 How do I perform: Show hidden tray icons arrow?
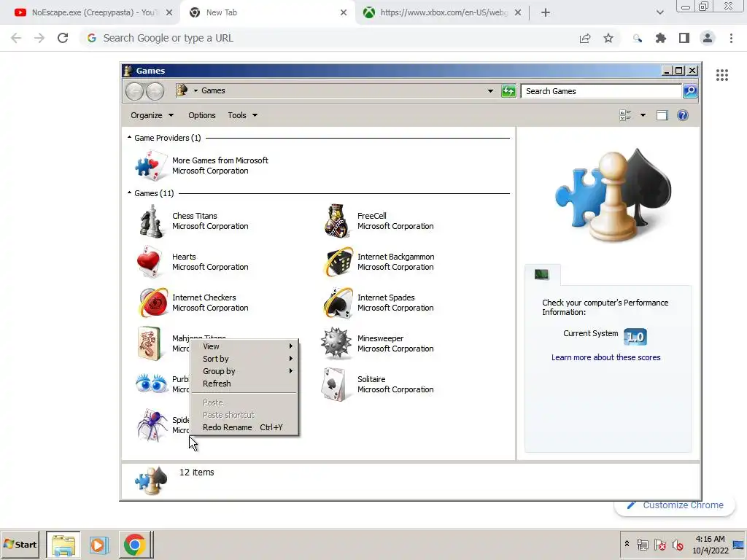click(x=627, y=544)
